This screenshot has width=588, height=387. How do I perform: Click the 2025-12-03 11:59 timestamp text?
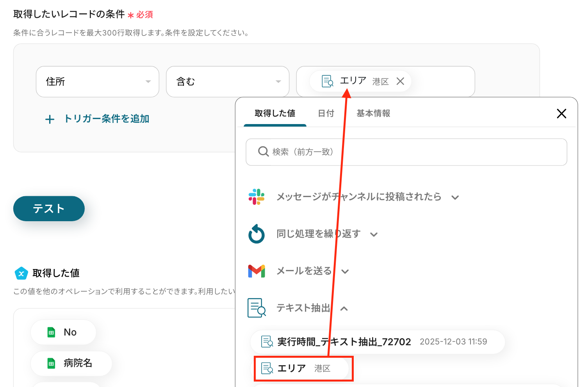[x=453, y=342]
